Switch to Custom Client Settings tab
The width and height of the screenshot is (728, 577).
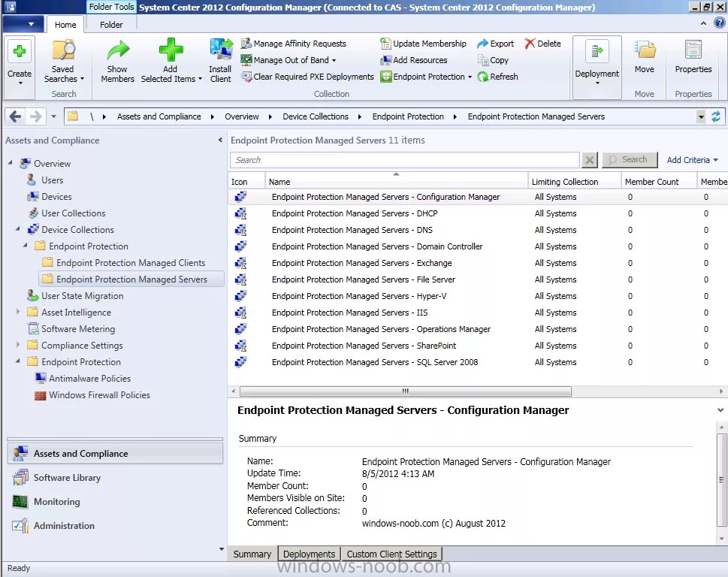(391, 554)
